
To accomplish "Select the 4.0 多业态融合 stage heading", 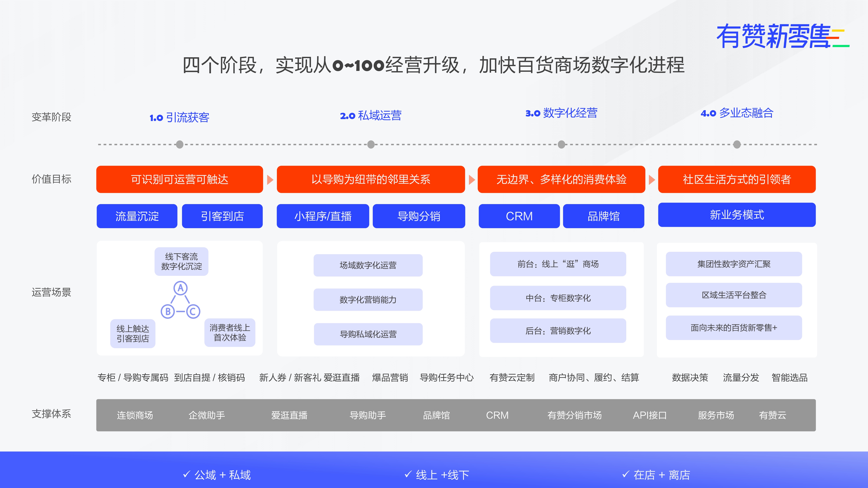I will click(x=737, y=113).
